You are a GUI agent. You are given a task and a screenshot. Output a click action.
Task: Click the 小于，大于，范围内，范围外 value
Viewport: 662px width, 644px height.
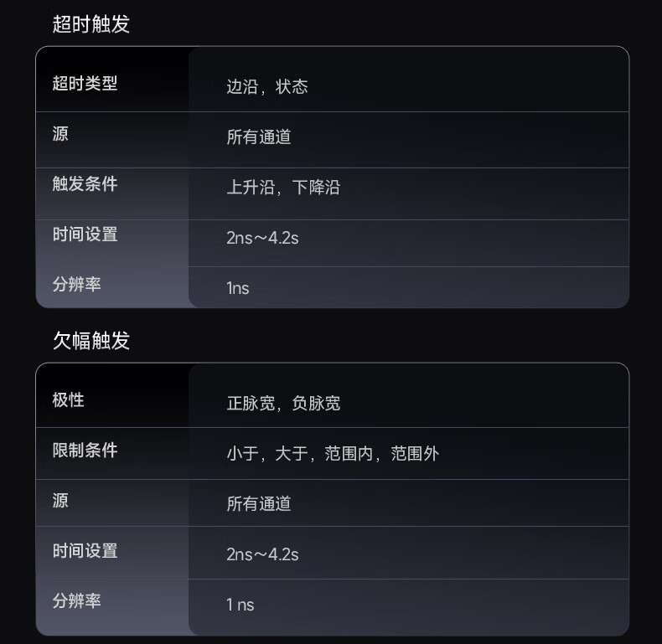333,454
